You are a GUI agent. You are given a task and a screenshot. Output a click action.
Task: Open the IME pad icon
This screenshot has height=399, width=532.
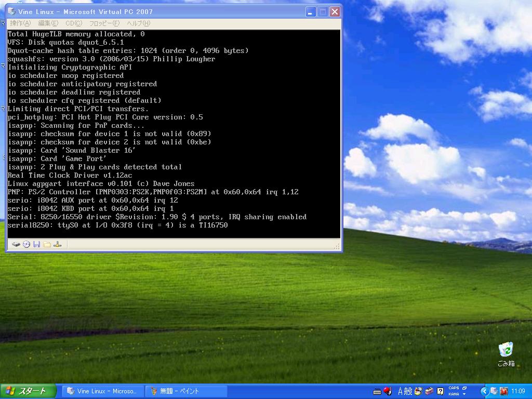[x=418, y=391]
